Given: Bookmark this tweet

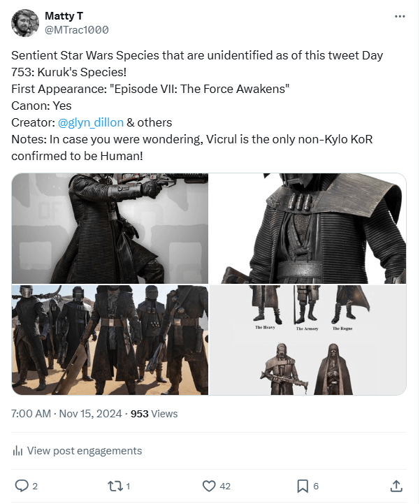Looking at the screenshot, I should point(303,485).
